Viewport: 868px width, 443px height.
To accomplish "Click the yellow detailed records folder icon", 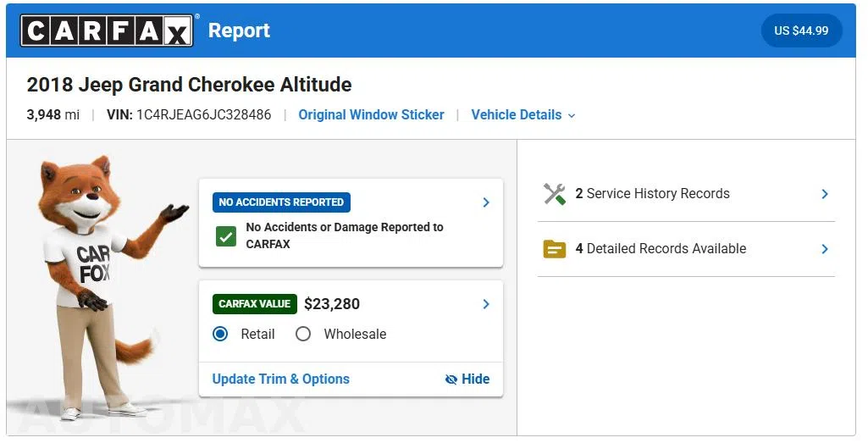I will (554, 249).
